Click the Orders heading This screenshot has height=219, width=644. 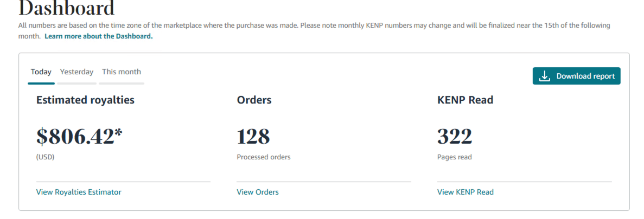point(254,100)
